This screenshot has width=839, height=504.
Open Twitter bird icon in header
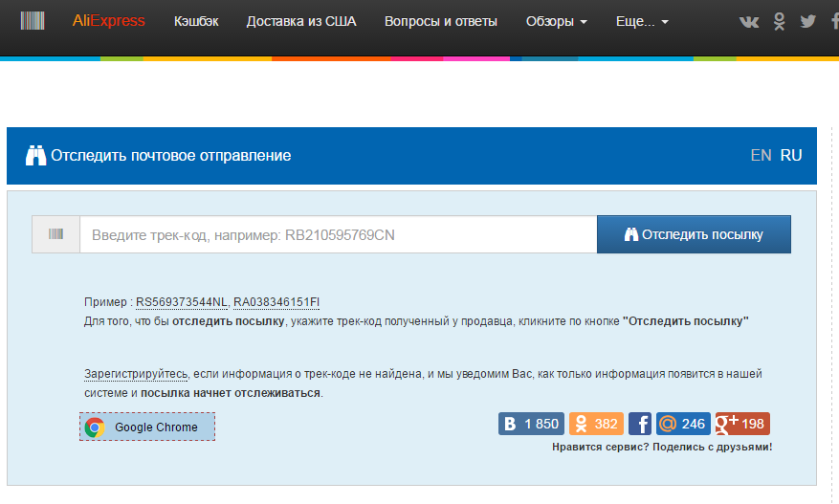tap(808, 21)
